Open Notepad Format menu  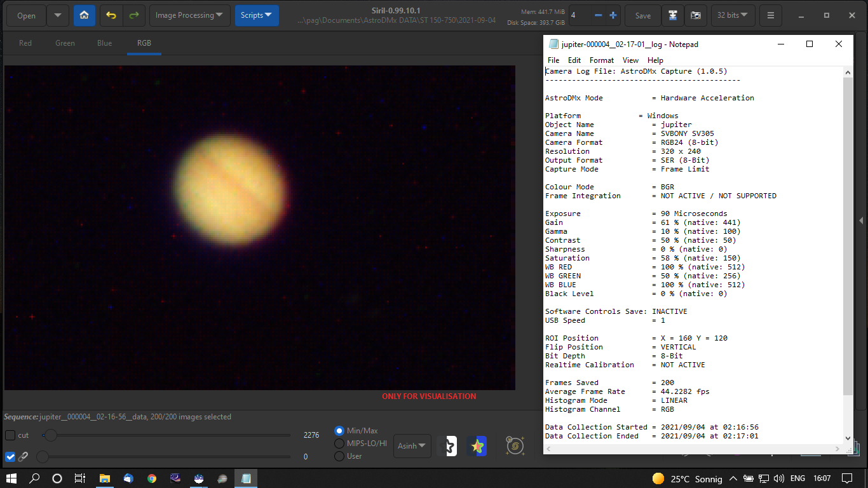click(x=602, y=60)
